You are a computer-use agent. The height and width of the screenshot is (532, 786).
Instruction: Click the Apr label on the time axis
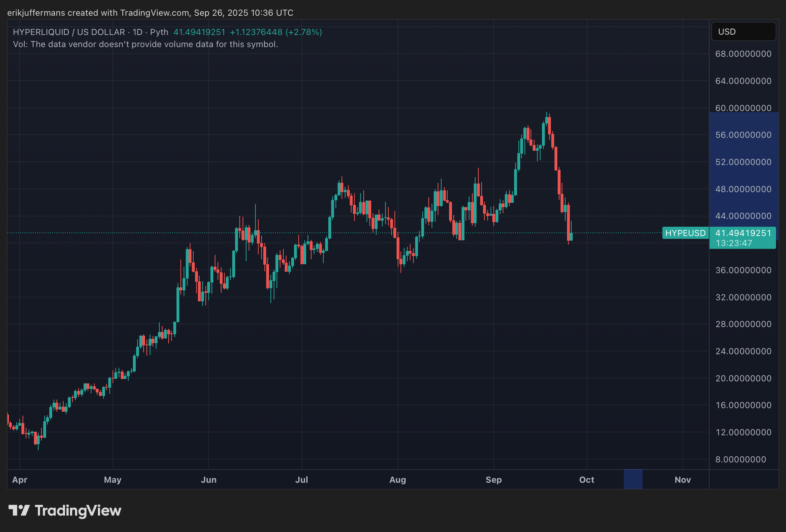point(20,480)
